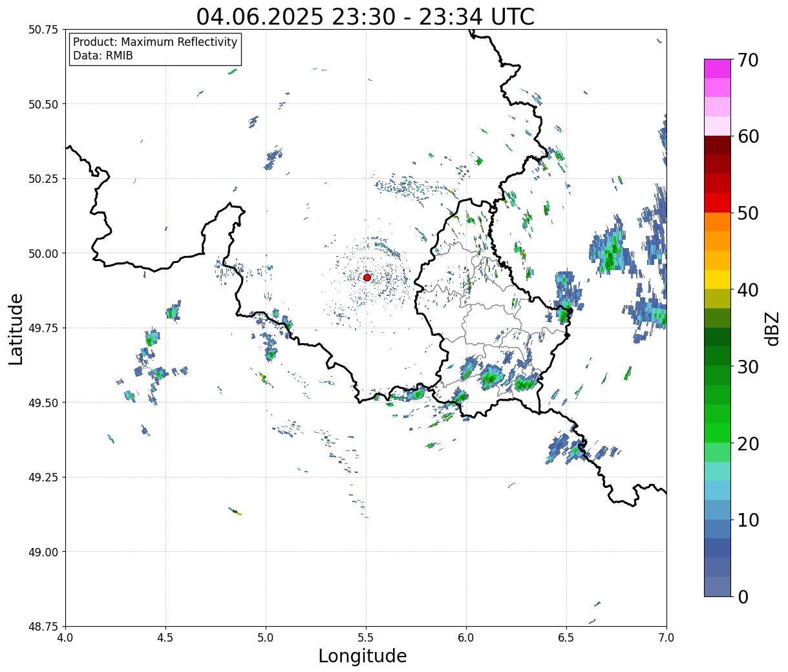The height and width of the screenshot is (672, 788).
Task: Click colorbar tick label 60
Action: coord(748,136)
